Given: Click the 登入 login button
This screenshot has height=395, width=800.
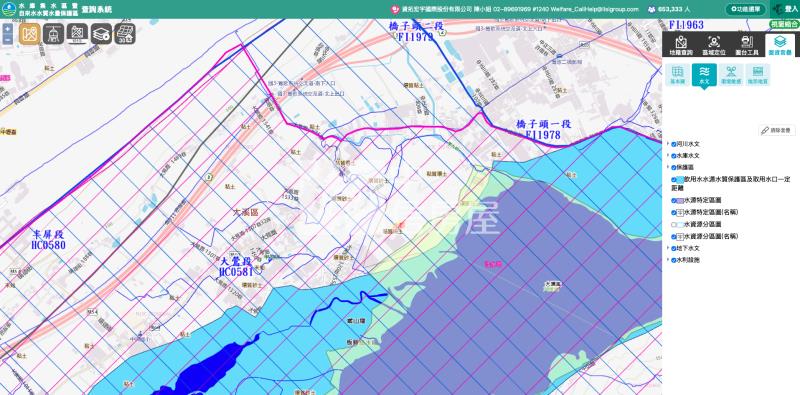Looking at the screenshot, I should point(785,9).
